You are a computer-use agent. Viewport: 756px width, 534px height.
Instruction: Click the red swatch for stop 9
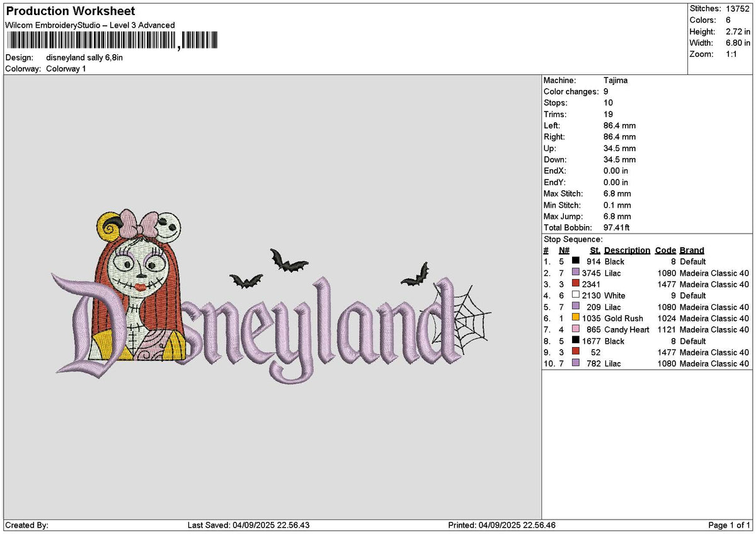click(576, 352)
